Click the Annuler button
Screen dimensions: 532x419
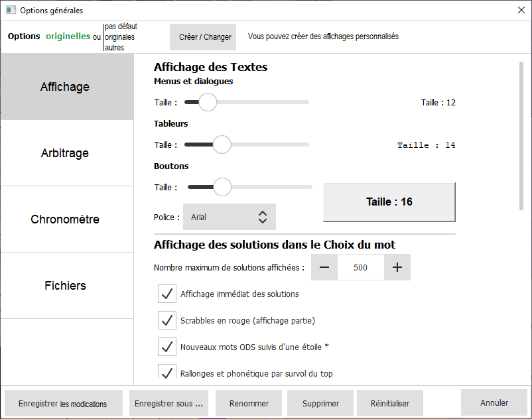[x=494, y=402]
